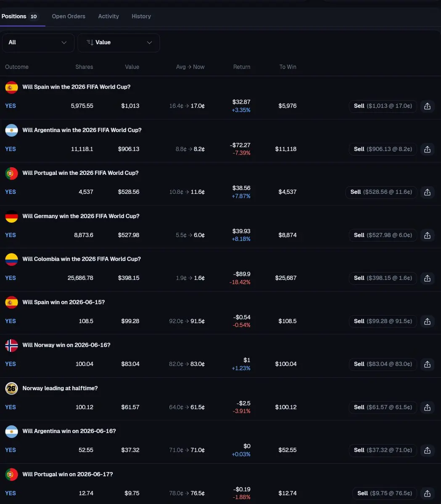Click the Shares column header

[x=84, y=67]
